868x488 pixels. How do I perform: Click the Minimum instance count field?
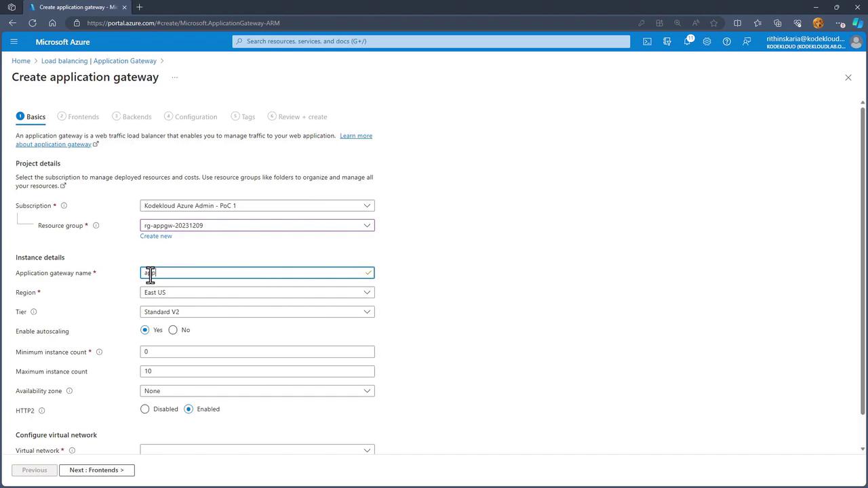click(x=257, y=352)
